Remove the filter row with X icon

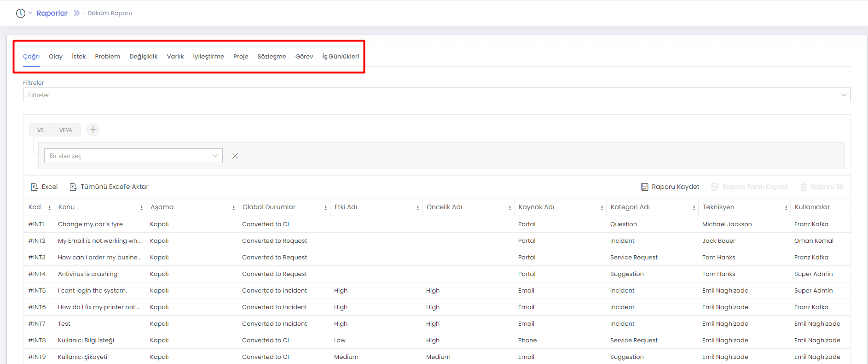tap(235, 156)
